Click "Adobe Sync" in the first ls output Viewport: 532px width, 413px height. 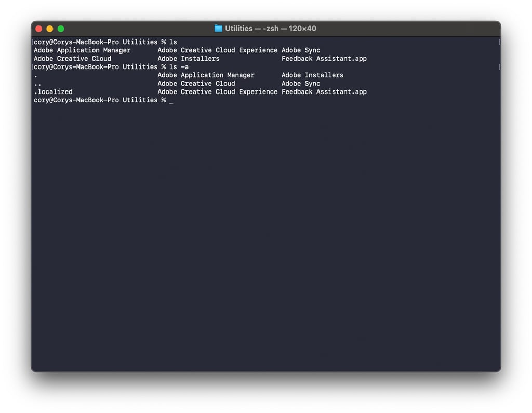(300, 50)
